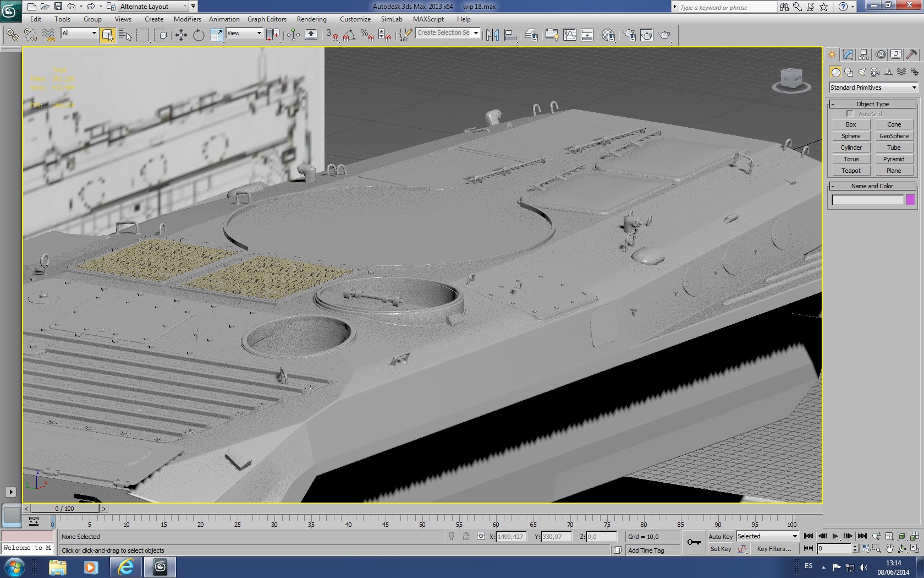Click the Rectangular Selection Region tool
924x578 pixels.
[x=143, y=35]
